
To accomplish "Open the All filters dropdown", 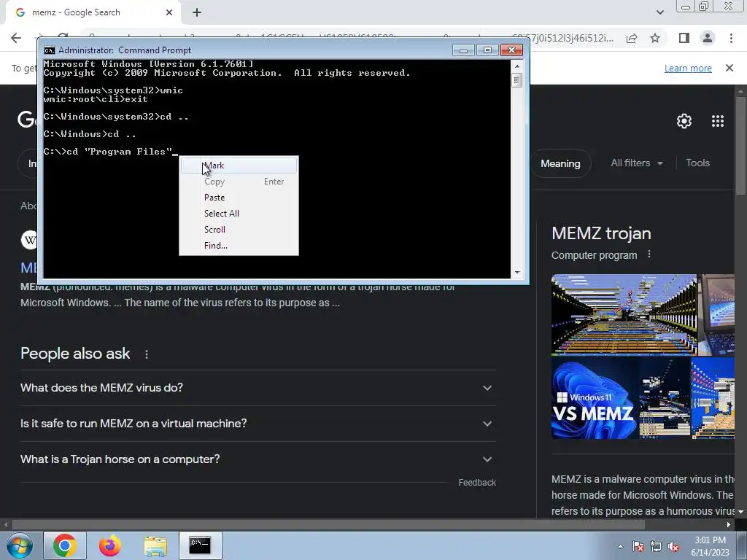I will click(x=636, y=163).
